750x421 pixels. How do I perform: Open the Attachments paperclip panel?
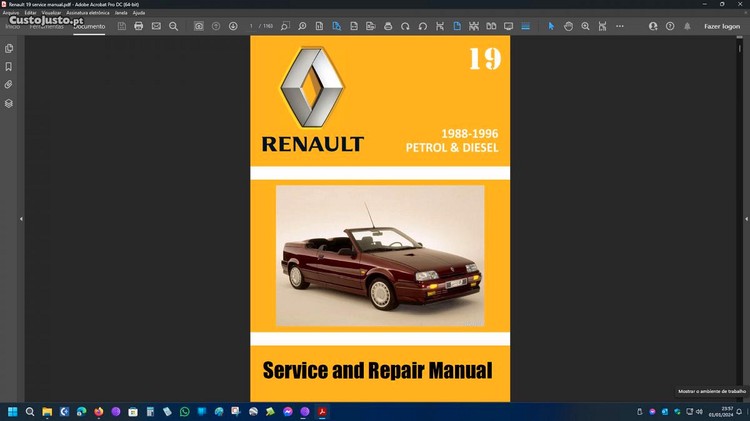[x=9, y=85]
